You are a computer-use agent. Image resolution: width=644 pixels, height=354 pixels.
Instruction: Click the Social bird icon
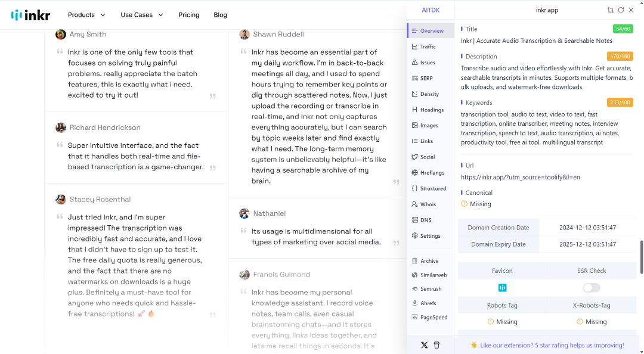[x=415, y=157]
